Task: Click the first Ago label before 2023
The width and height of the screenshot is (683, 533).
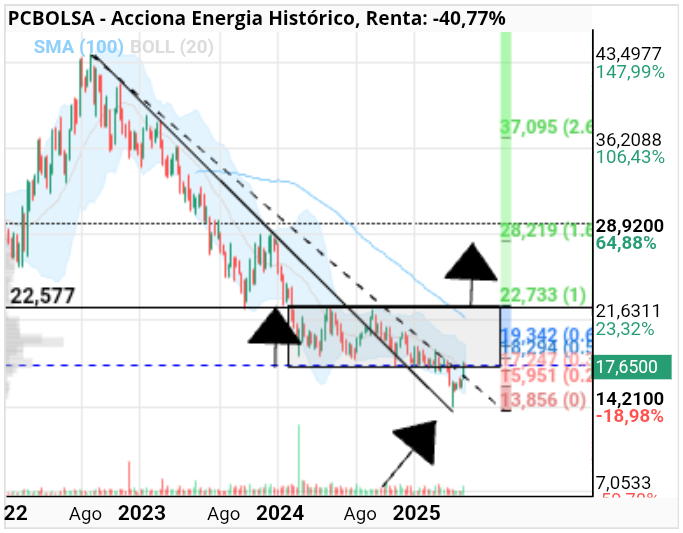Action: [x=85, y=515]
